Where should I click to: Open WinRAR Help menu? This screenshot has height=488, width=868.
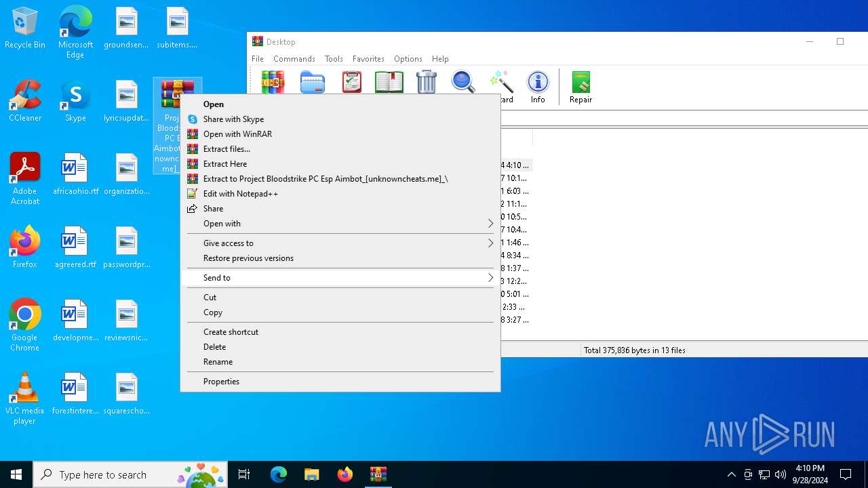(440, 59)
